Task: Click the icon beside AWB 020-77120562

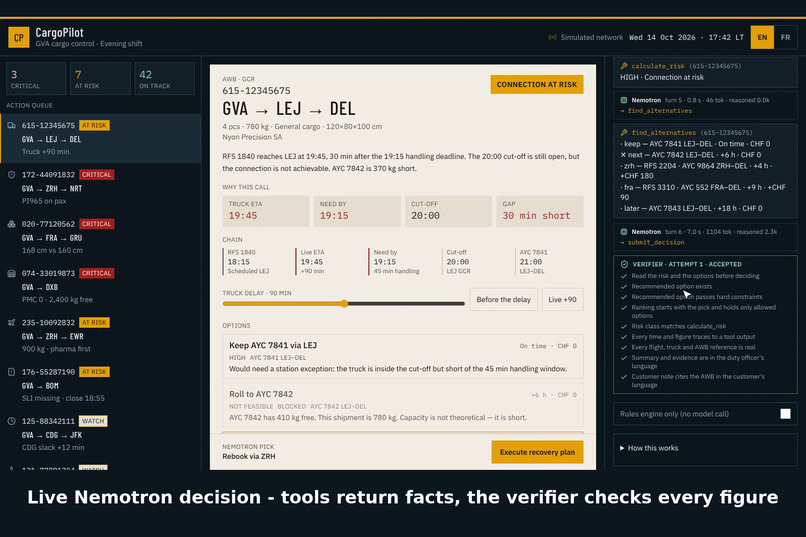Action: click(x=11, y=224)
